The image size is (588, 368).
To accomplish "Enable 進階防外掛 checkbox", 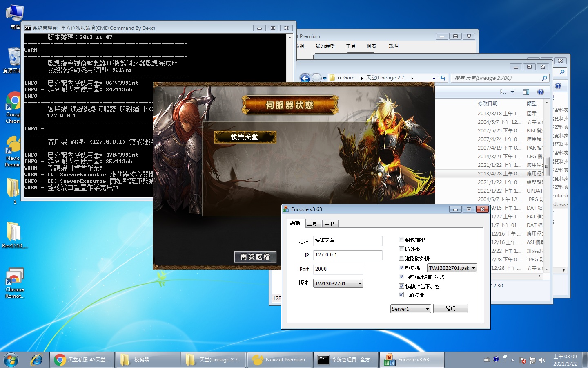I will click(x=401, y=258).
